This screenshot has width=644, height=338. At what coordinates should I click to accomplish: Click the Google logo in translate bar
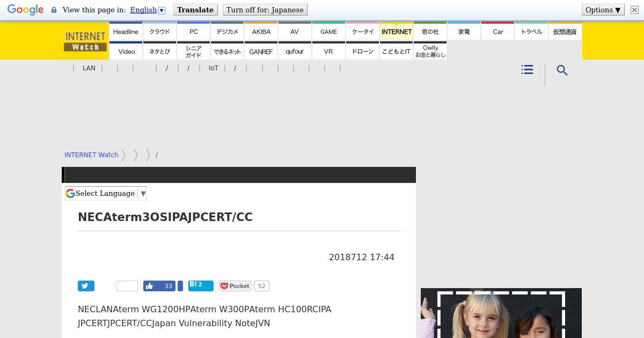(x=25, y=10)
